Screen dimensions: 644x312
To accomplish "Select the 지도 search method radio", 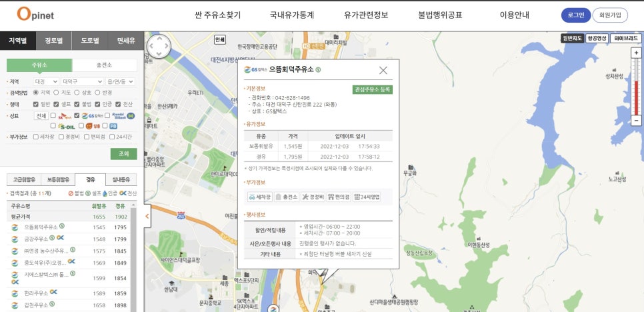I will pyautogui.click(x=56, y=93).
